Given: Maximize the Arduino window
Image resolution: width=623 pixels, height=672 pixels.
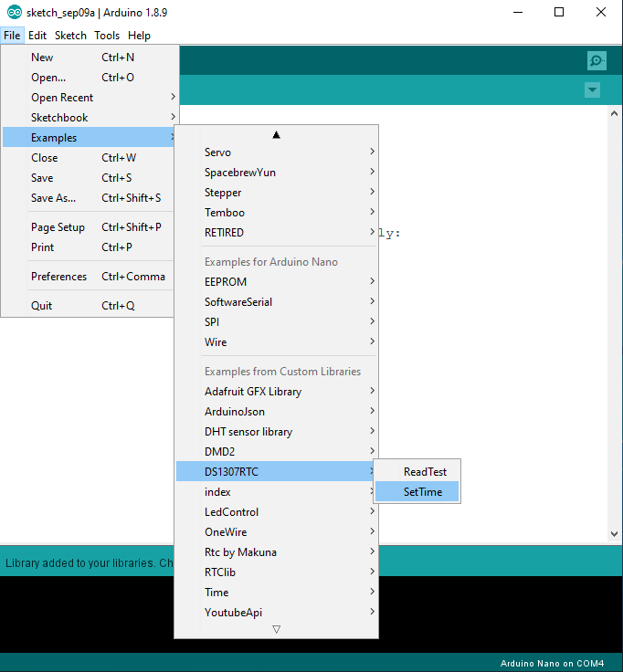Looking at the screenshot, I should click(559, 13).
